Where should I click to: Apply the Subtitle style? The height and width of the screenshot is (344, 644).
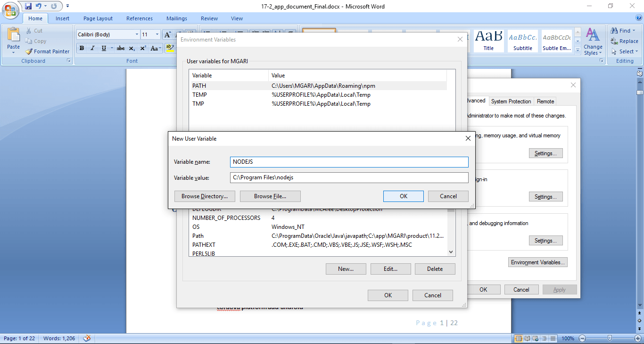coord(523,41)
